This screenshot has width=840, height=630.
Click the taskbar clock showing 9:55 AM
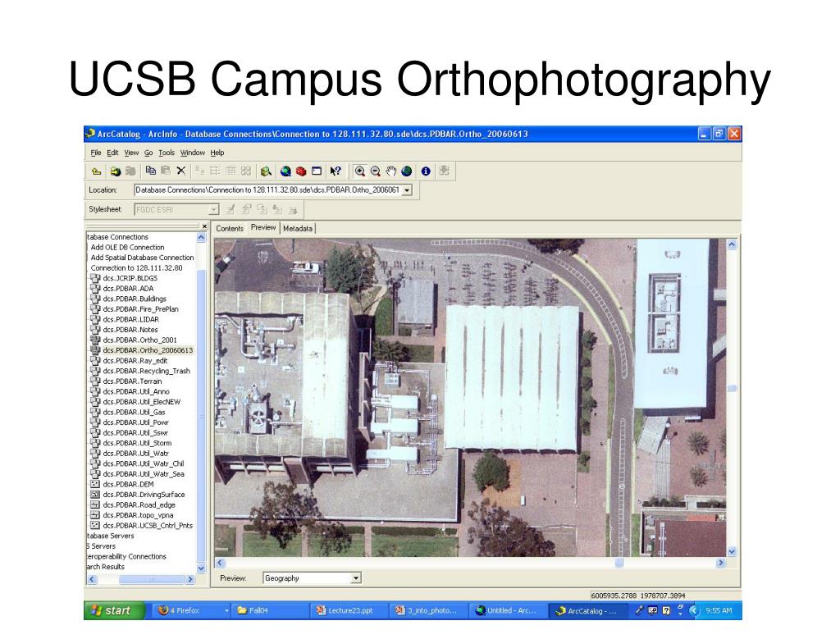pyautogui.click(x=719, y=610)
